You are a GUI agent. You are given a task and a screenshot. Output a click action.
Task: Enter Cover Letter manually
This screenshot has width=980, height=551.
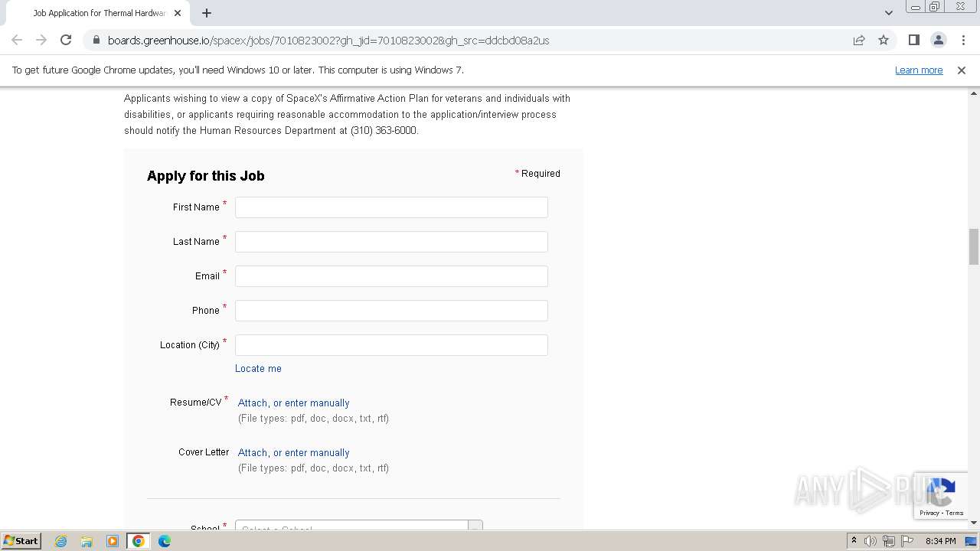click(x=311, y=452)
